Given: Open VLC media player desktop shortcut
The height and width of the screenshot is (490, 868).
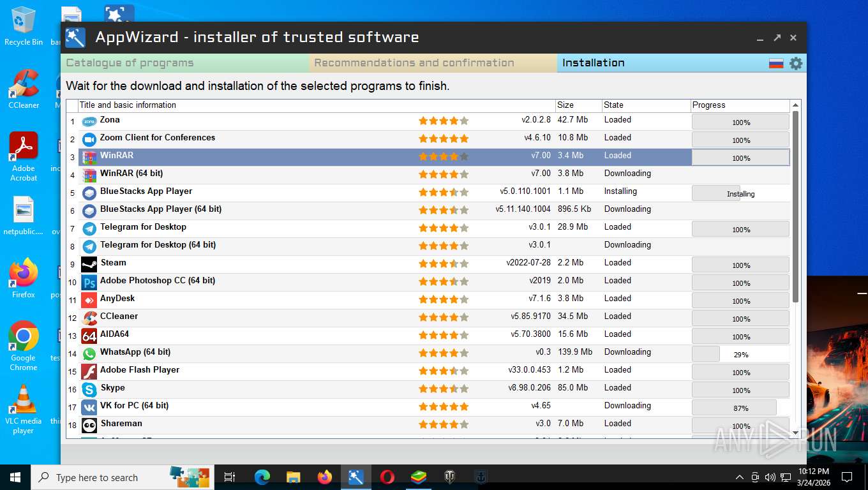Looking at the screenshot, I should 24,409.
